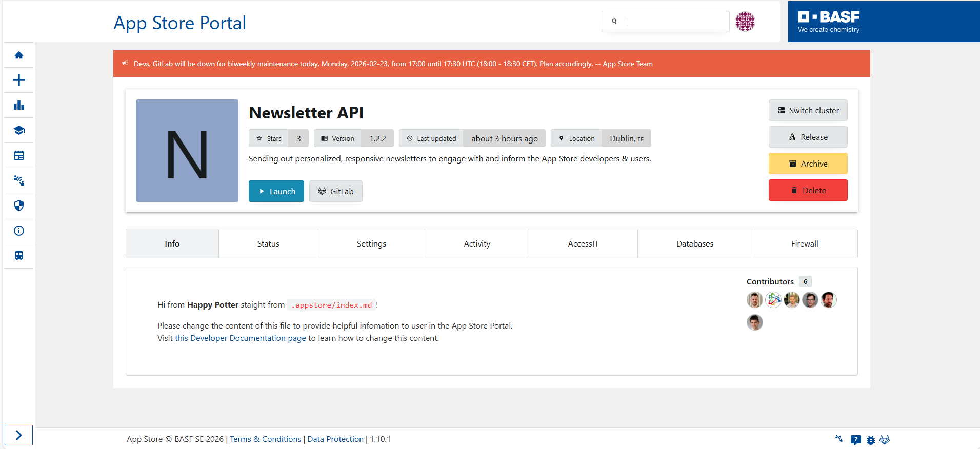Click the search magnifier icon
The width and height of the screenshot is (980, 449).
coord(614,22)
